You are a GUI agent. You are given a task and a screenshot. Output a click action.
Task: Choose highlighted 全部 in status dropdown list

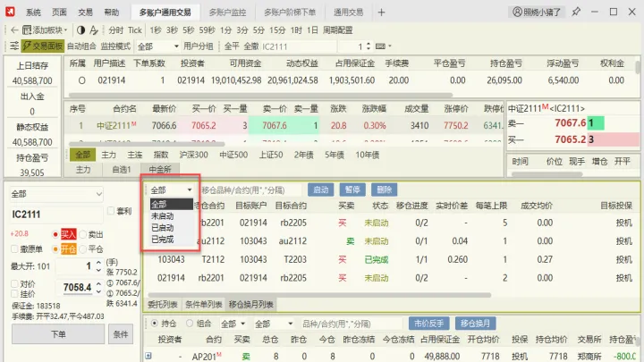tap(171, 204)
